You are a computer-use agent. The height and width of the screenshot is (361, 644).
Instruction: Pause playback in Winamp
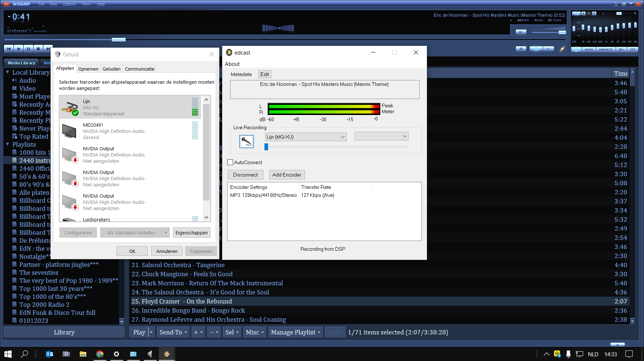tap(28, 49)
